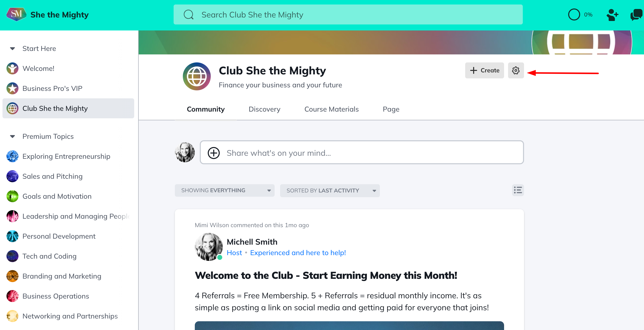The image size is (644, 330).
Task: Open Sales and Pitching topic
Action: coord(52,176)
